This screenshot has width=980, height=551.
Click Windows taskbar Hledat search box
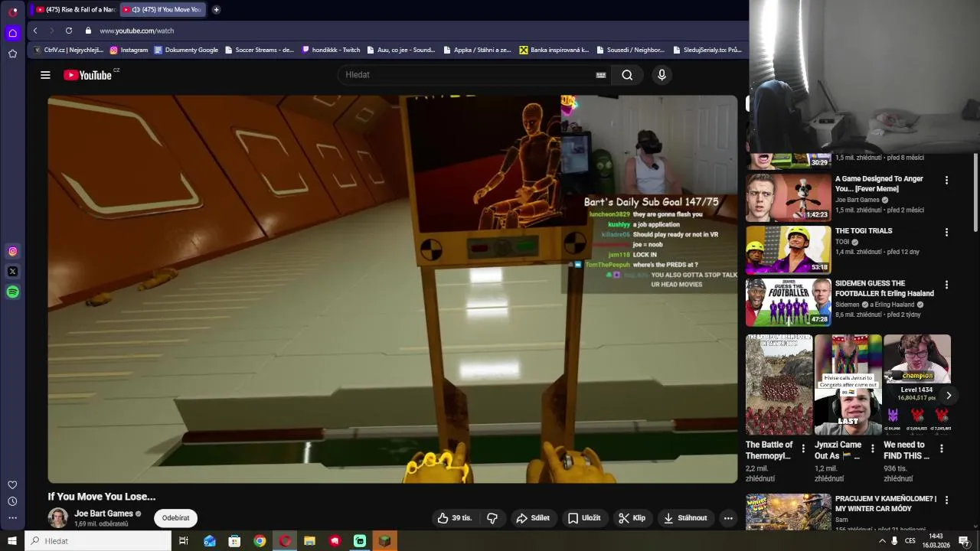click(98, 541)
